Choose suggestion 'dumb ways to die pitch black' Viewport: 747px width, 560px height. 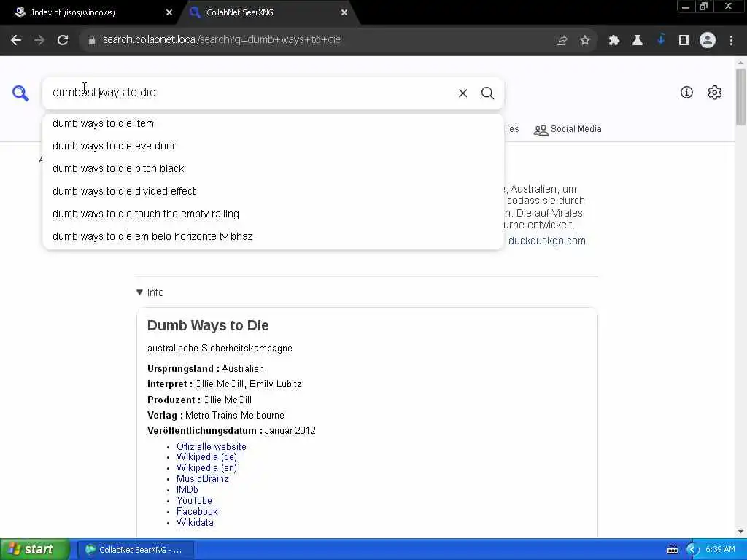coord(274,168)
